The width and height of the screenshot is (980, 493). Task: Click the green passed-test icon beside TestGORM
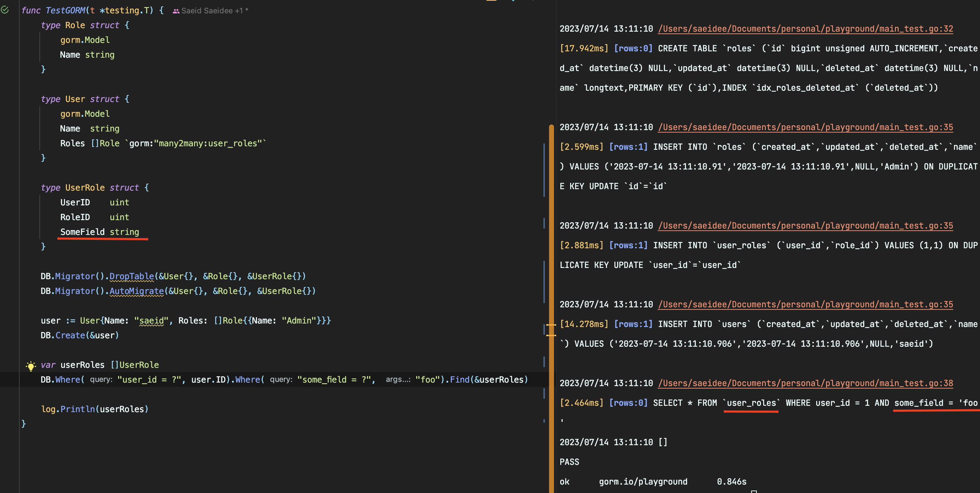(x=5, y=10)
